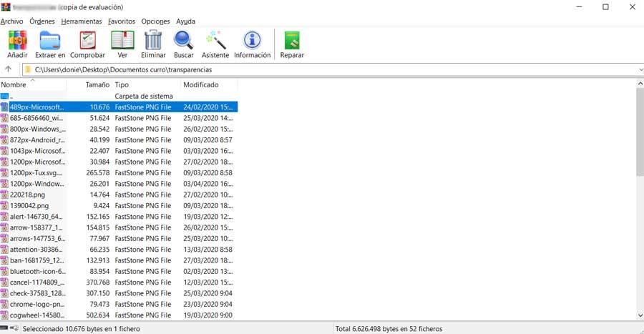Viewport: 644px width, 334px height.
Task: Click the WinRAR app icon in title bar
Action: [x=6, y=7]
